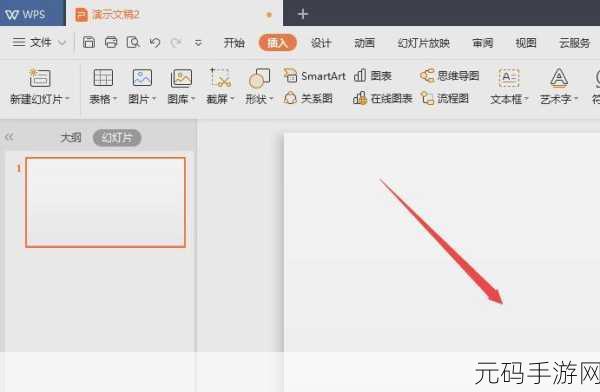Expand the 图片 dropdown arrow

point(154,99)
